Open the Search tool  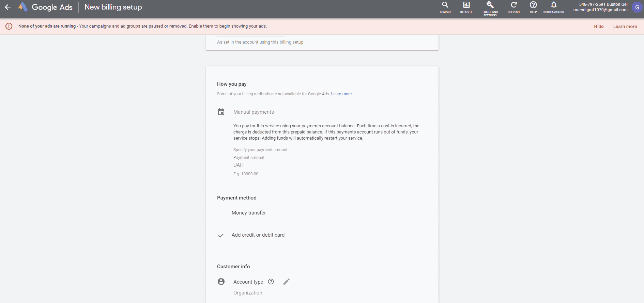point(445,7)
